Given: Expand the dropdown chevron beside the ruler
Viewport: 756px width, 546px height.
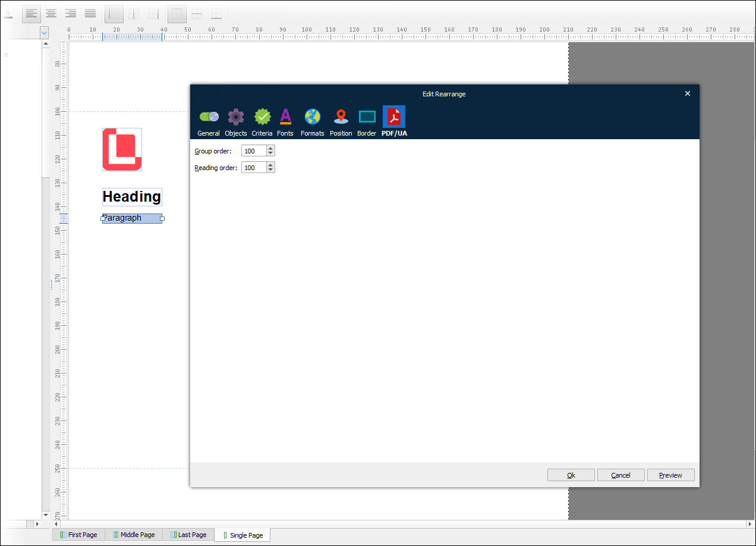Looking at the screenshot, I should [45, 33].
